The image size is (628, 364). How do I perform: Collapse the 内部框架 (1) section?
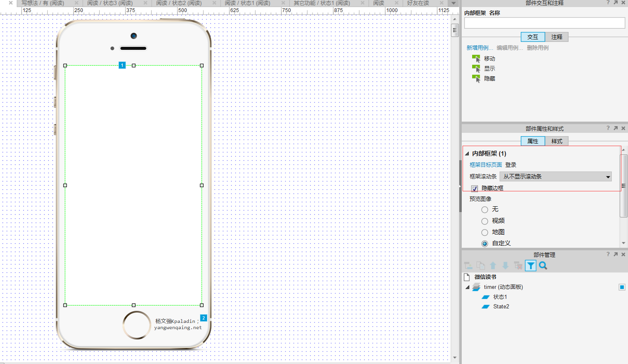[x=467, y=154]
